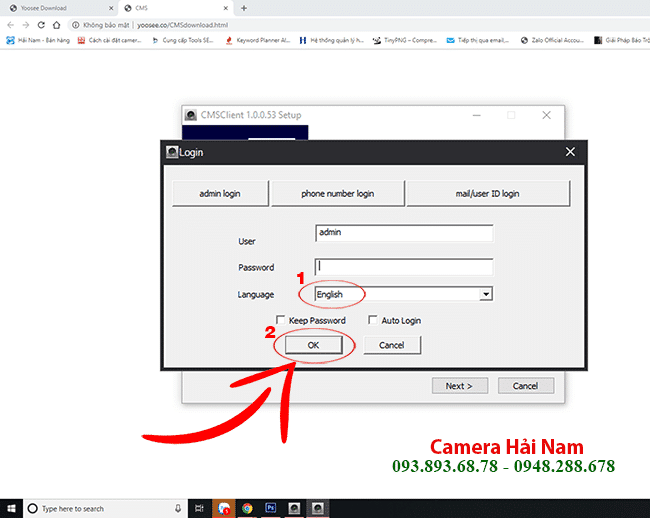Open the orange taskbar app with notification badge
The height and width of the screenshot is (518, 650).
coord(224,508)
